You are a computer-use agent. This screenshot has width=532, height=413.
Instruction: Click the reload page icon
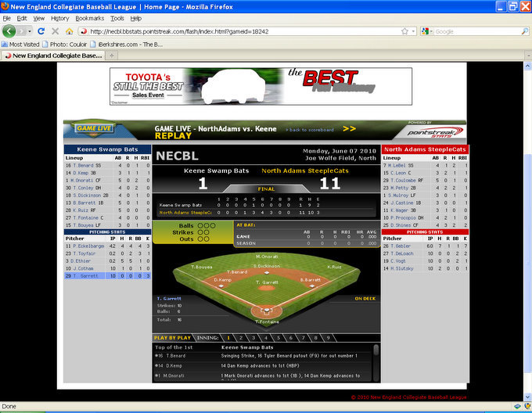pos(41,31)
